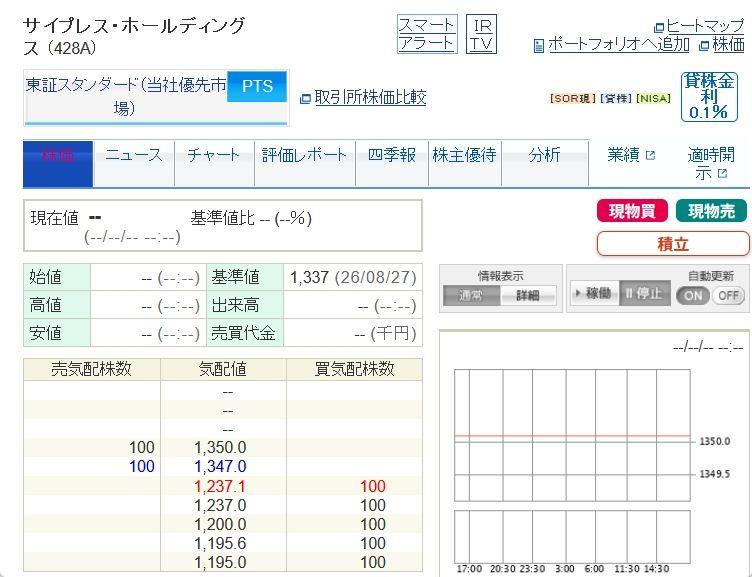Click the 貸株金利 0.1% badge

tap(709, 96)
